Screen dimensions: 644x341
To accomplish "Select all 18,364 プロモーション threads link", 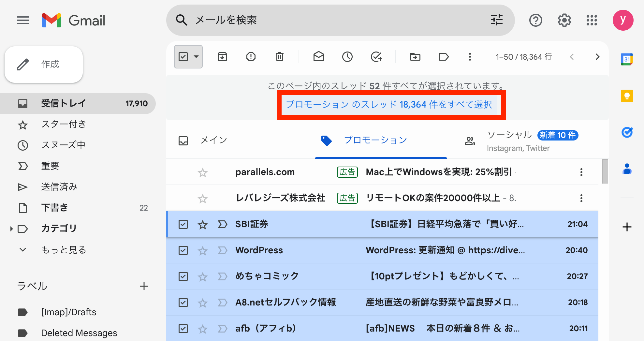I will point(389,104).
